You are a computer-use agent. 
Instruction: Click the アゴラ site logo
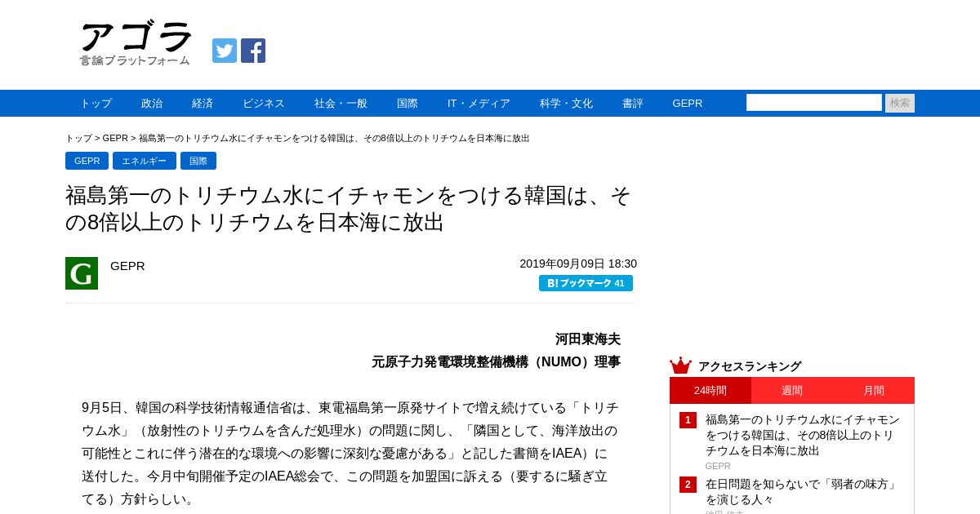136,43
